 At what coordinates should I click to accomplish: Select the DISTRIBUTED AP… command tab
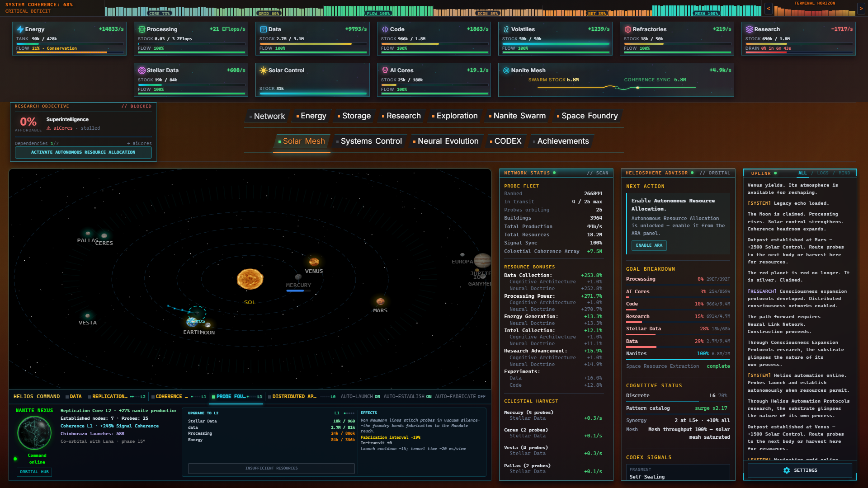(302, 397)
